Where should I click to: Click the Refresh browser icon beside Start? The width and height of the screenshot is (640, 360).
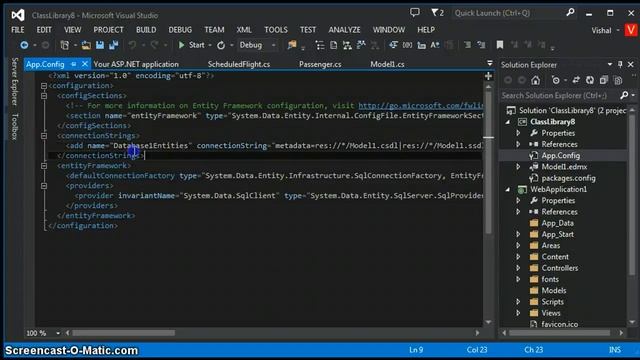[221, 45]
